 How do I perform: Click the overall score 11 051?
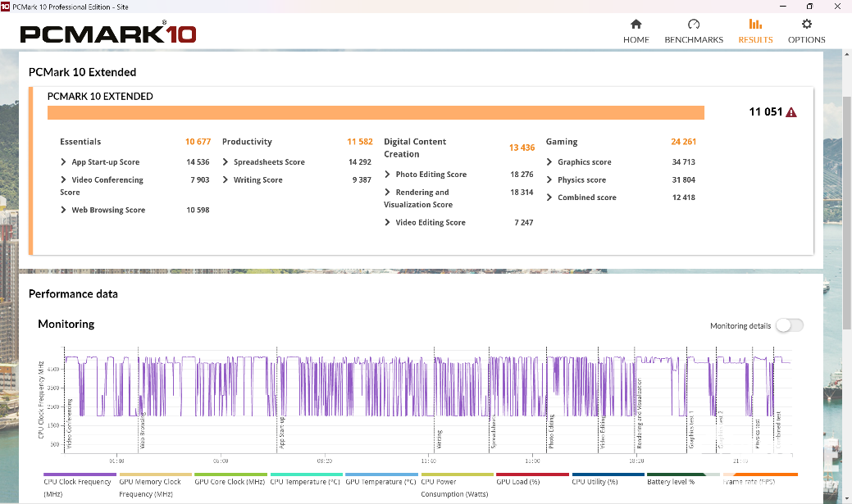(766, 112)
